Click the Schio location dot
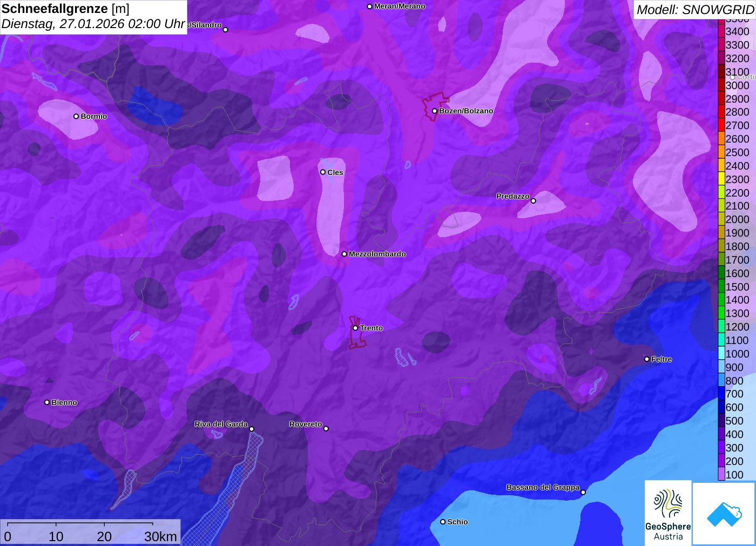The height and width of the screenshot is (546, 756). (x=443, y=522)
